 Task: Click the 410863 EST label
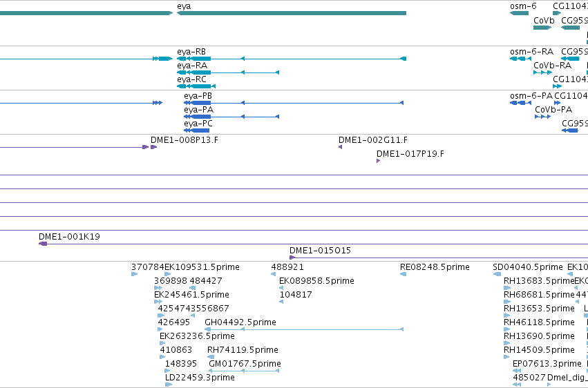click(x=176, y=350)
